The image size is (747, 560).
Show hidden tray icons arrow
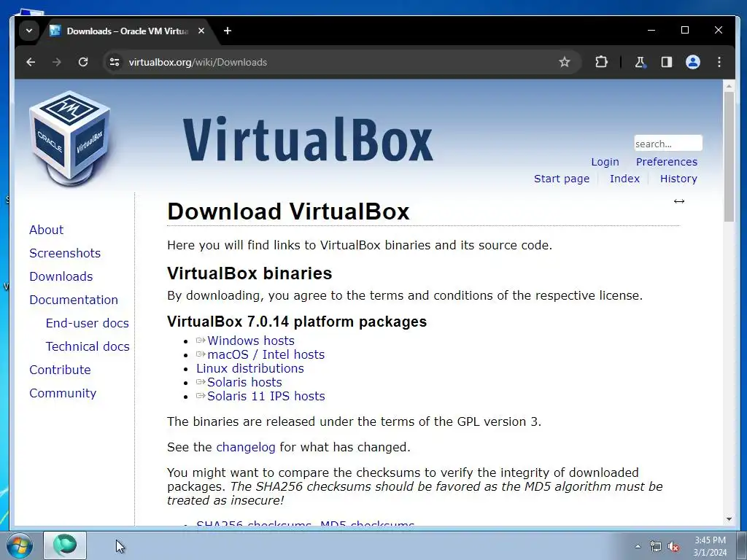(638, 546)
